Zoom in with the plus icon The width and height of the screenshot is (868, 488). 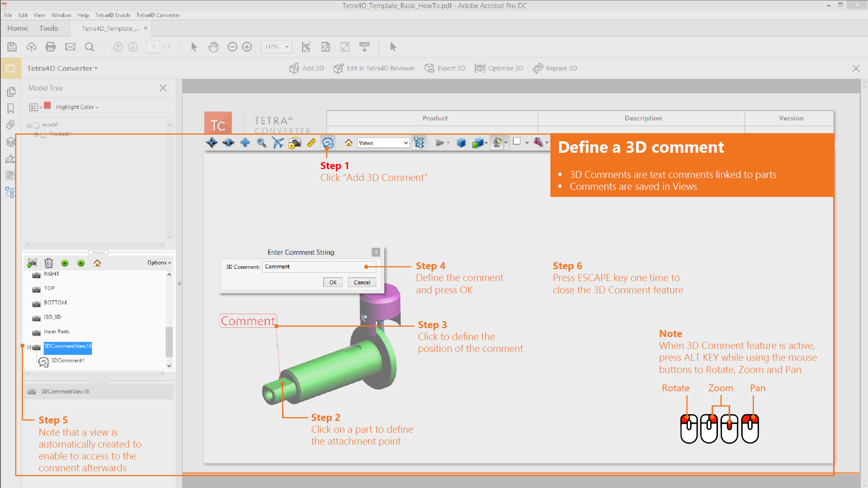point(247,47)
